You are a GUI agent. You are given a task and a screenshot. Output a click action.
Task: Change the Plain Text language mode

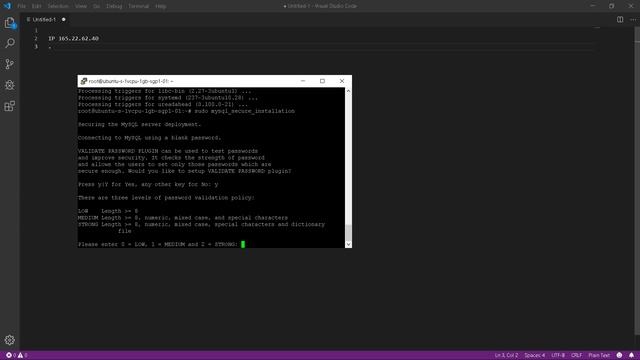[599, 355]
